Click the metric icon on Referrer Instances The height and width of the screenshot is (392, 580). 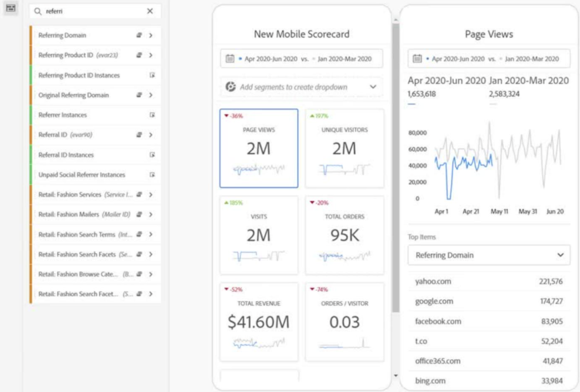(152, 115)
